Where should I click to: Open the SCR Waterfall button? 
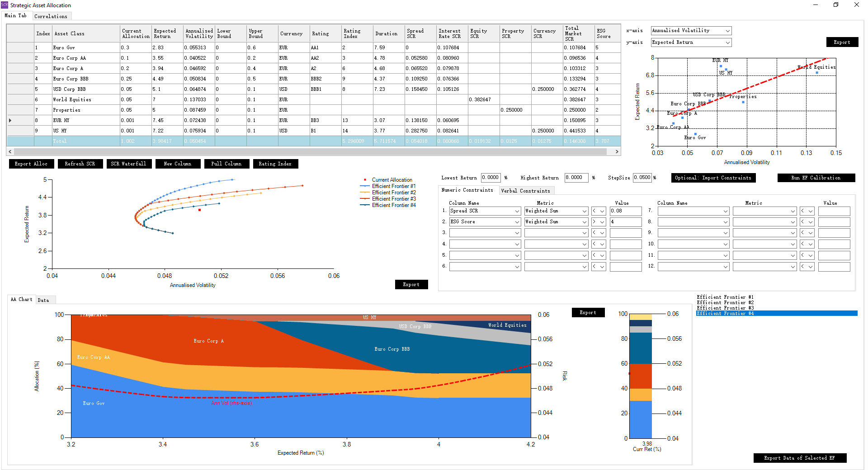[128, 164]
